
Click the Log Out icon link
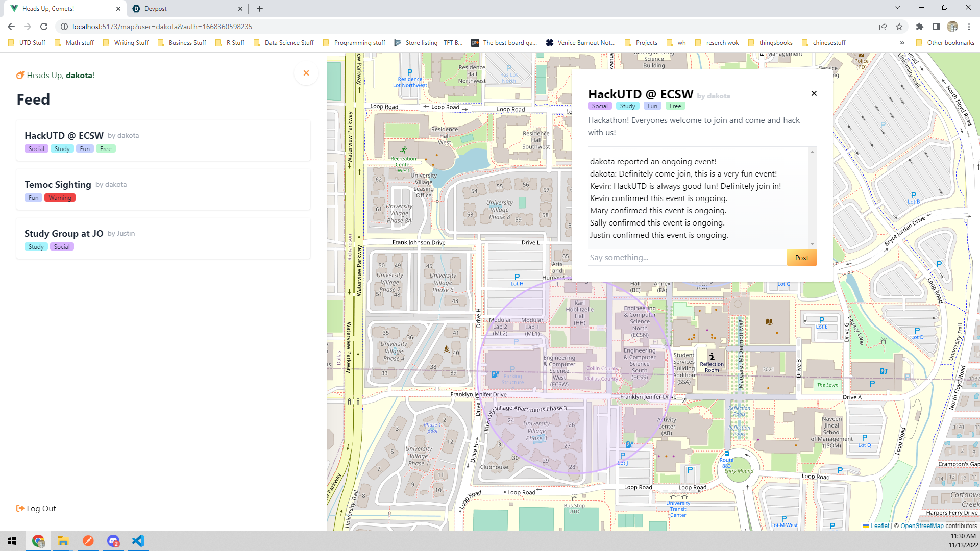[x=36, y=508]
